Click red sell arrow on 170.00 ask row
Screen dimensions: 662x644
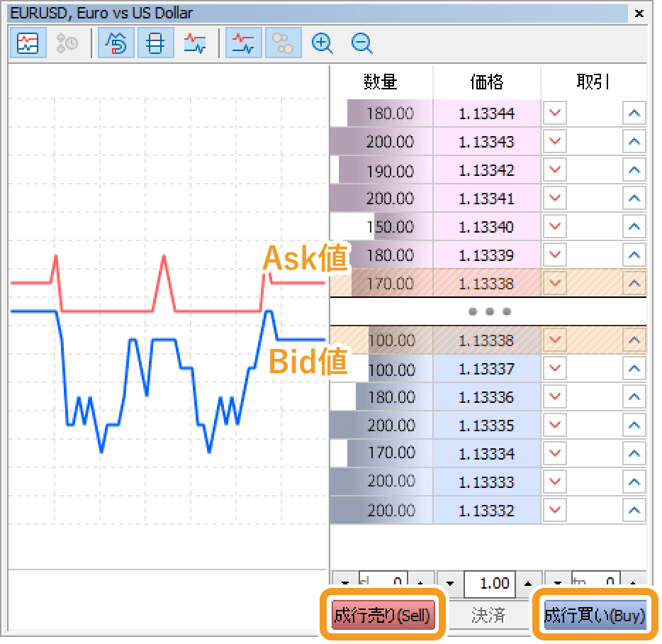point(555,283)
